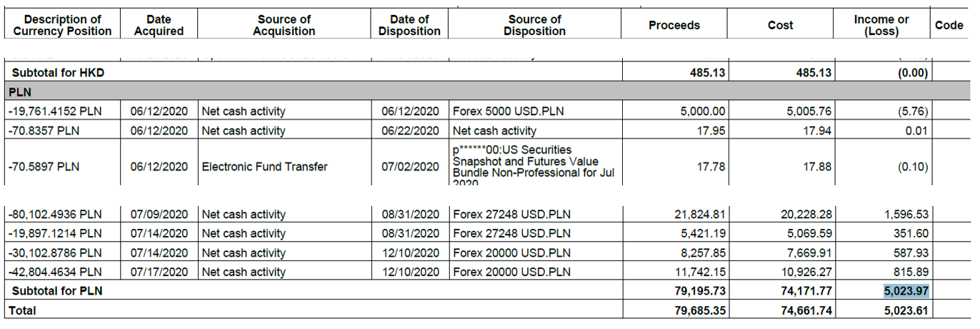This screenshot has height=329, width=980.
Task: Select the Electronic Fund Transfer acquisition cell
Action: (x=264, y=167)
